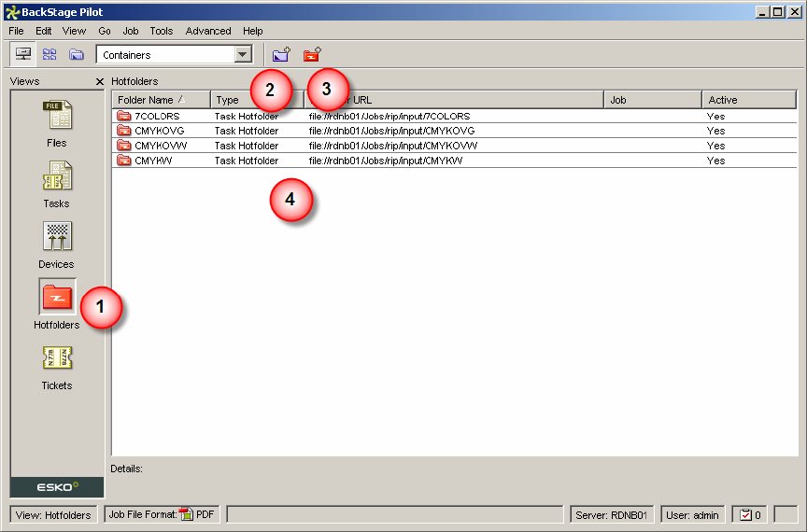This screenshot has width=807, height=532.
Task: Click the 7COLORS hotfolder icon
Action: pyautogui.click(x=124, y=116)
